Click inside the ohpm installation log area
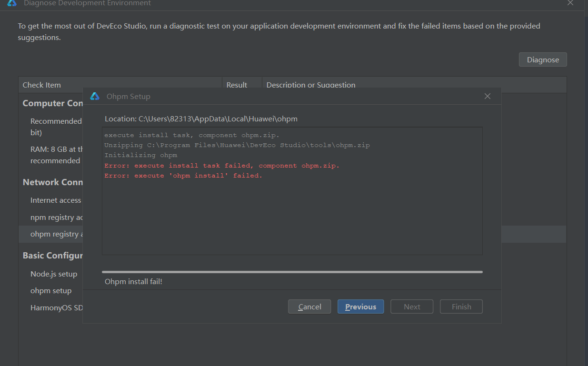This screenshot has height=366, width=588. click(292, 190)
